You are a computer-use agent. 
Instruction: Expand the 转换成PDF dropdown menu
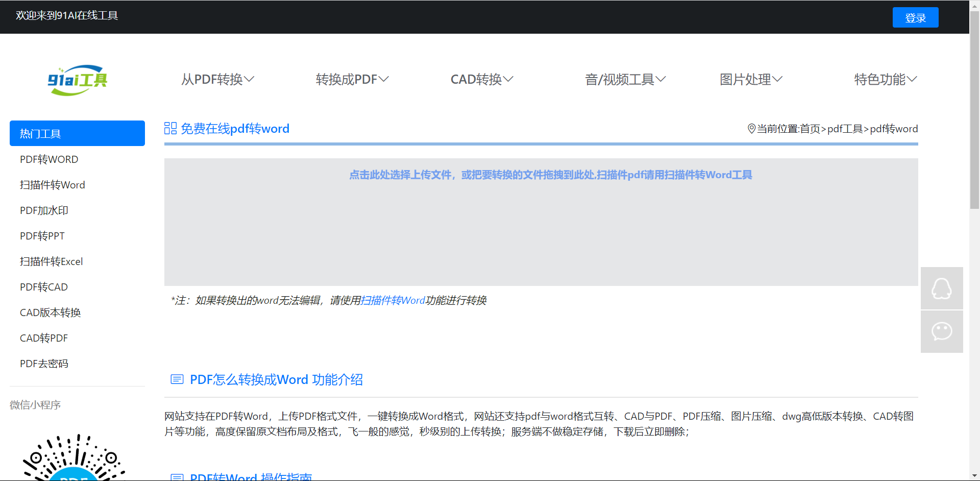point(352,79)
